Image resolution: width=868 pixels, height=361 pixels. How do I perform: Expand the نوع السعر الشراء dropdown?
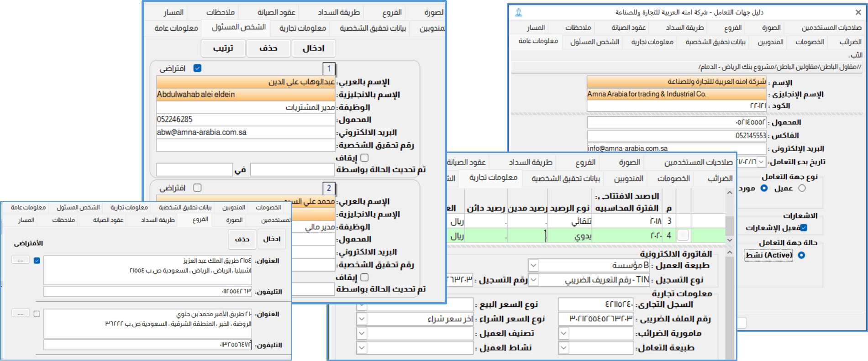pos(362,319)
